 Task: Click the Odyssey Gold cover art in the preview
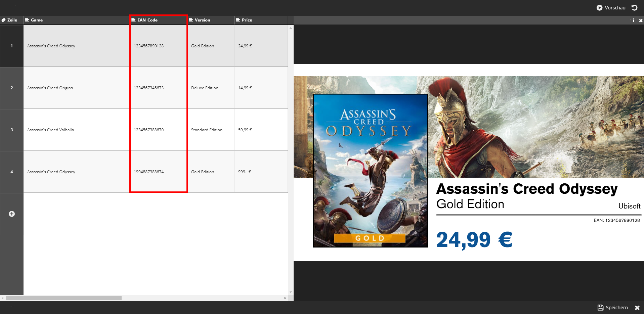point(370,171)
